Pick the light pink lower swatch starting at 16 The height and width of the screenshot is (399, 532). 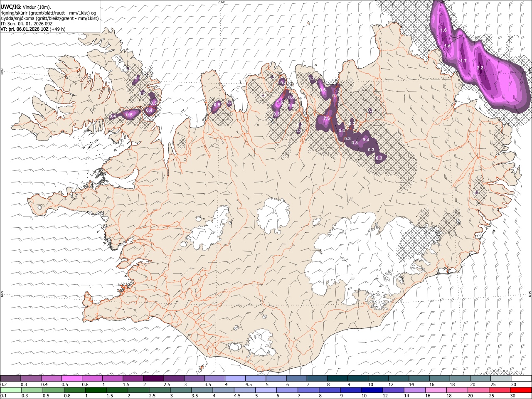pyautogui.click(x=436, y=390)
